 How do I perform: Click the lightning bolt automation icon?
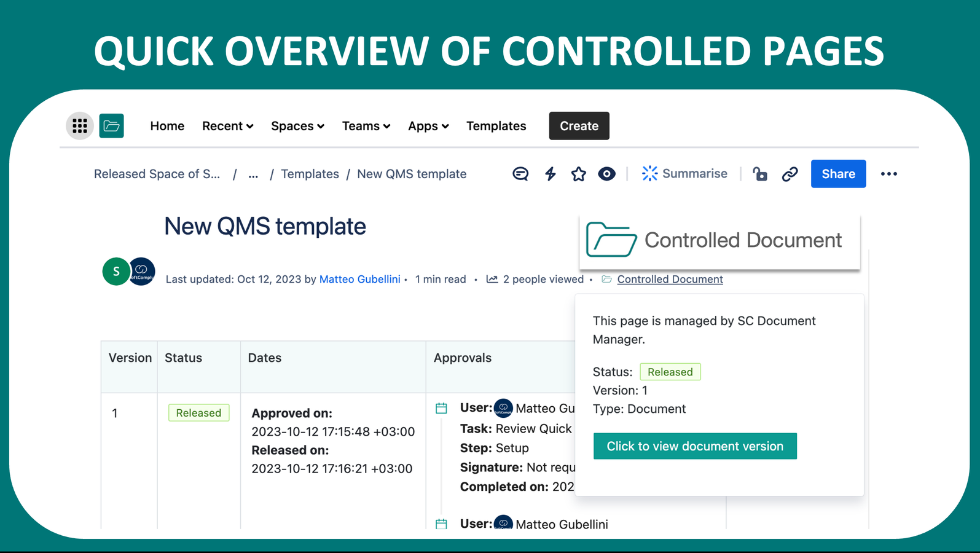tap(551, 174)
